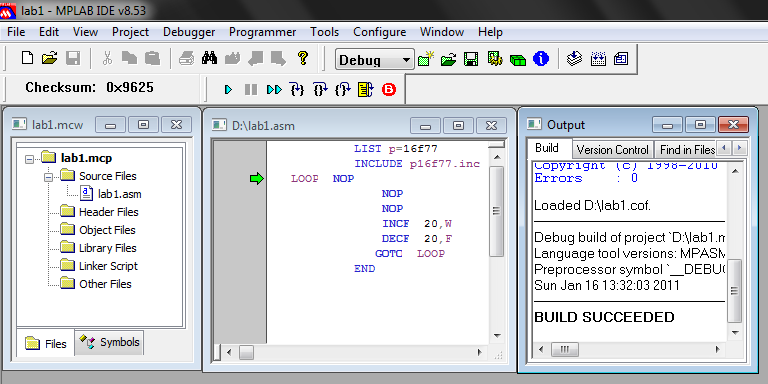Image resolution: width=768 pixels, height=384 pixels.
Task: Click the Reset debugger icon
Action: click(x=365, y=90)
